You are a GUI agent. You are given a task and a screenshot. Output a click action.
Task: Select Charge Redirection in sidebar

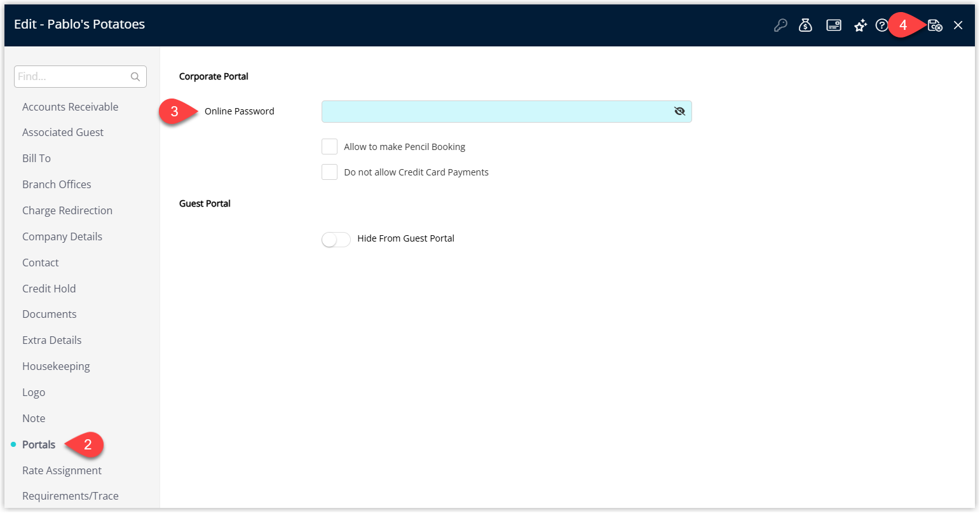pyautogui.click(x=67, y=210)
